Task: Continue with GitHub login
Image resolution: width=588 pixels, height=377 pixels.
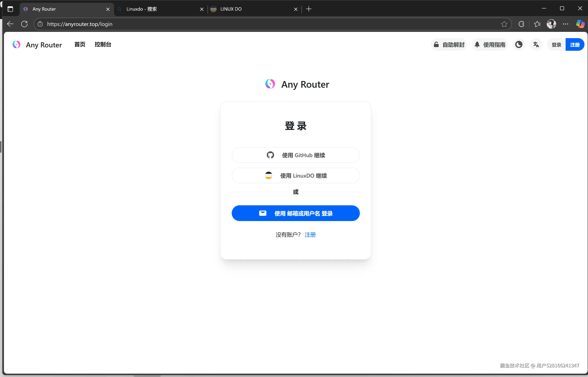Action: tap(295, 155)
